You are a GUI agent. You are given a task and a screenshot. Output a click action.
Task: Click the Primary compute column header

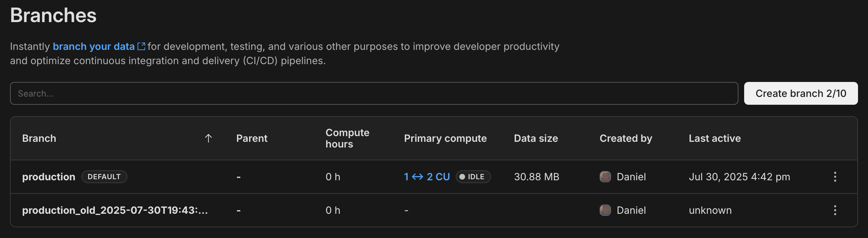[x=445, y=138]
